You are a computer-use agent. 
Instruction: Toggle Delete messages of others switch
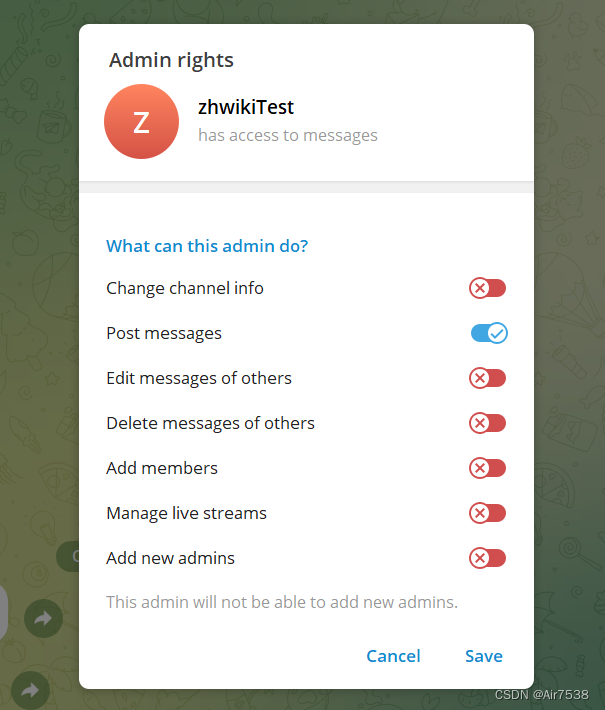tap(487, 423)
